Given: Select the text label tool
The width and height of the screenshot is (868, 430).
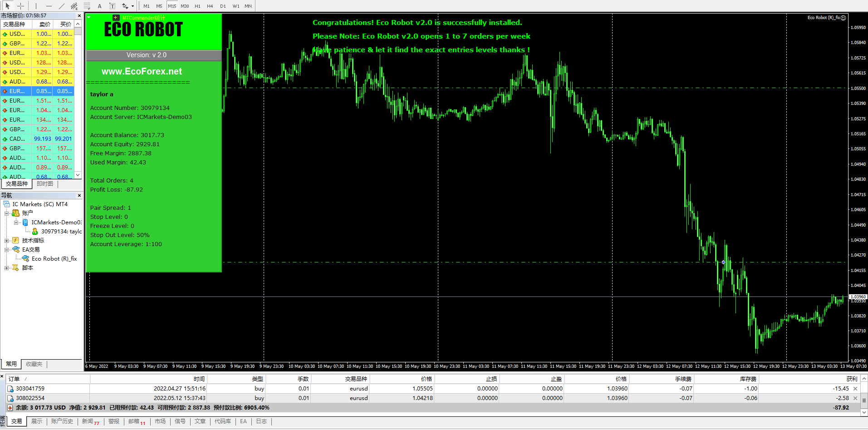Looking at the screenshot, I should (x=113, y=6).
